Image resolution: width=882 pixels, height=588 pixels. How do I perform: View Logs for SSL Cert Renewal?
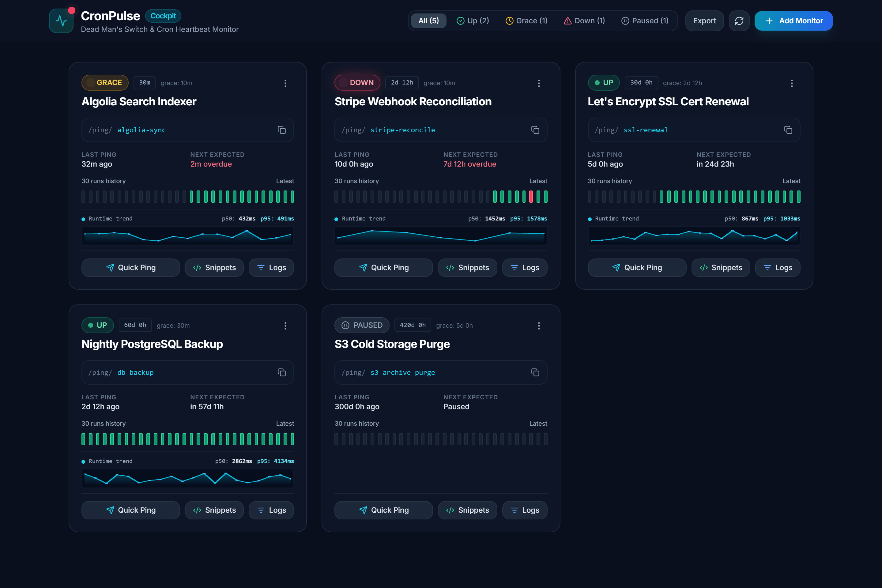(777, 267)
